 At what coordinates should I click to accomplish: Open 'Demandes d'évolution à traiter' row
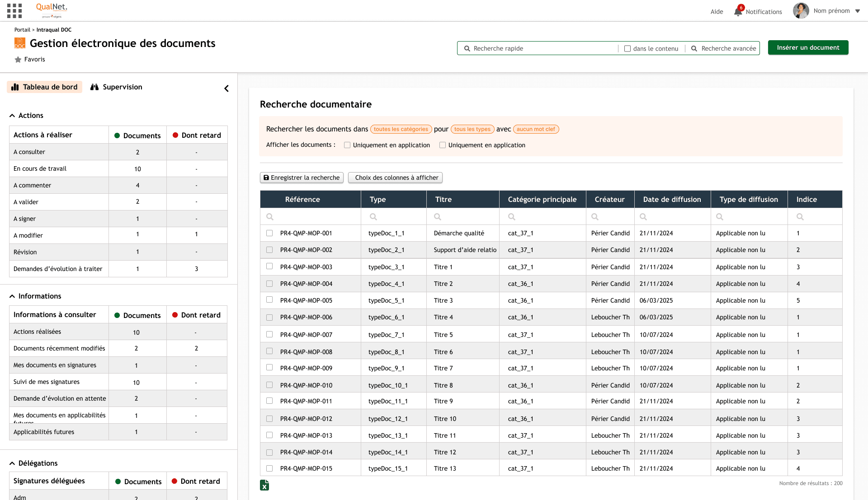pos(118,269)
